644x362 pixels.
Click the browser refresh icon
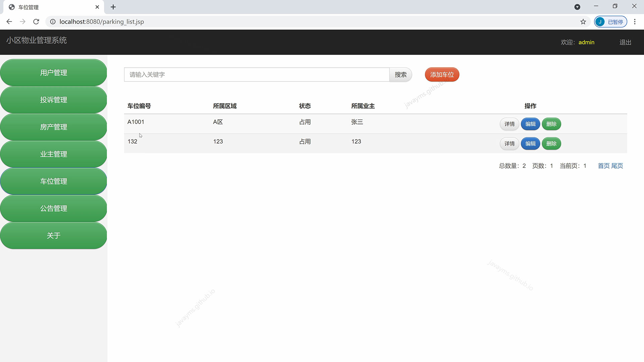[x=36, y=21]
